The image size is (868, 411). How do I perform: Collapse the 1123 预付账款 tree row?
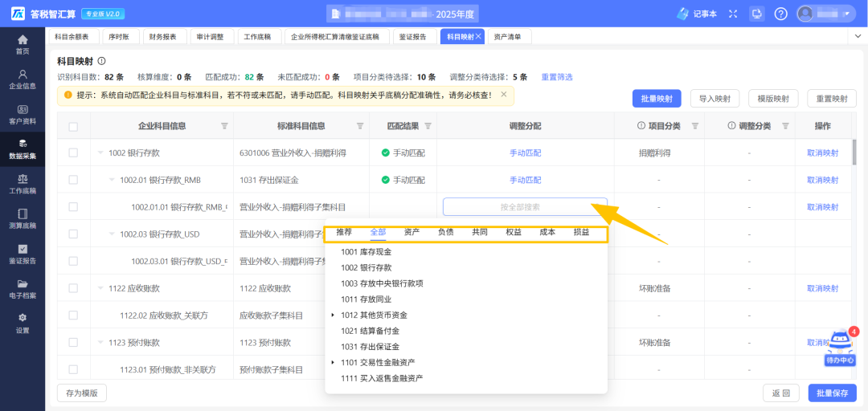click(100, 343)
